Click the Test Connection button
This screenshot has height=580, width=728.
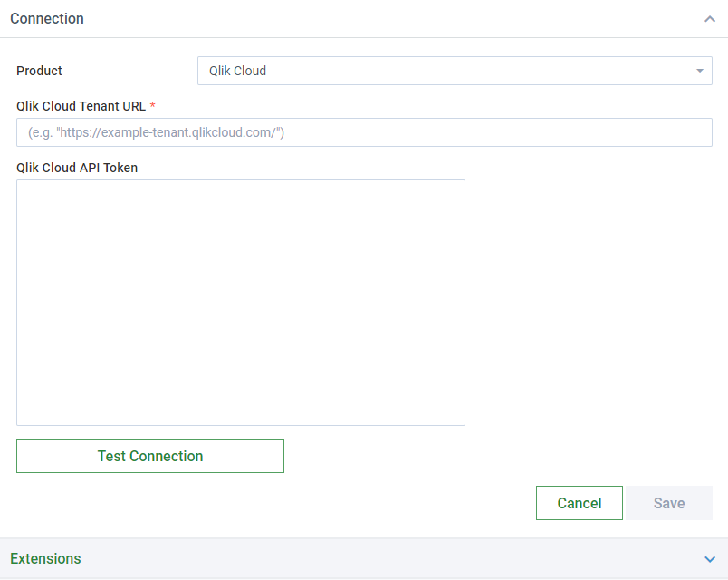[x=150, y=456]
